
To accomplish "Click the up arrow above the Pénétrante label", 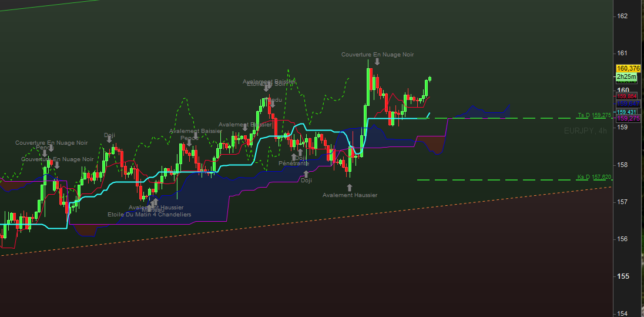I will pos(294,156).
